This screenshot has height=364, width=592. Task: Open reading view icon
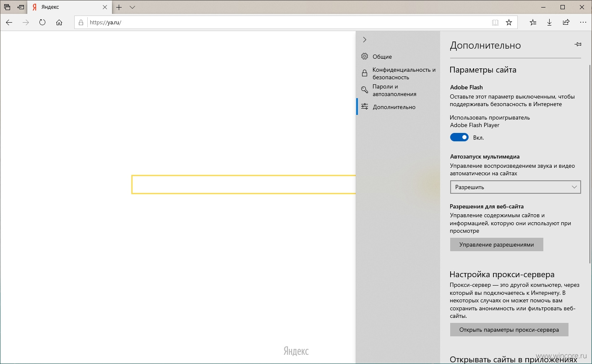tap(495, 23)
